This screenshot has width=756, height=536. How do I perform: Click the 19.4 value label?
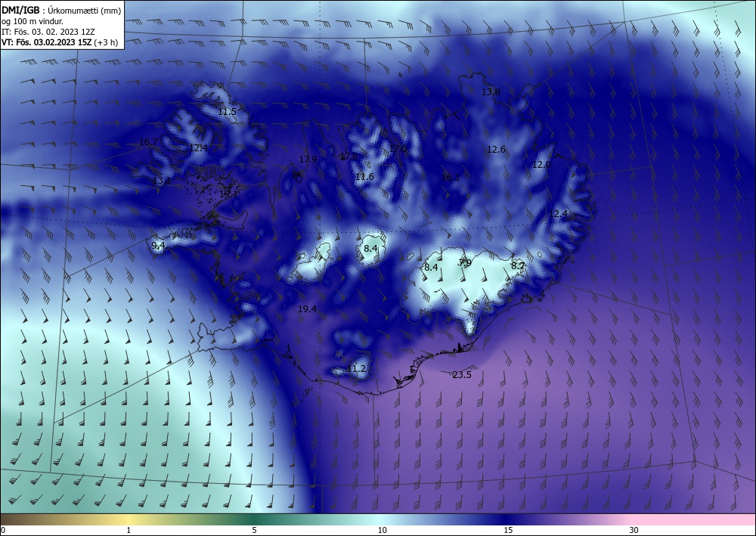(x=307, y=309)
